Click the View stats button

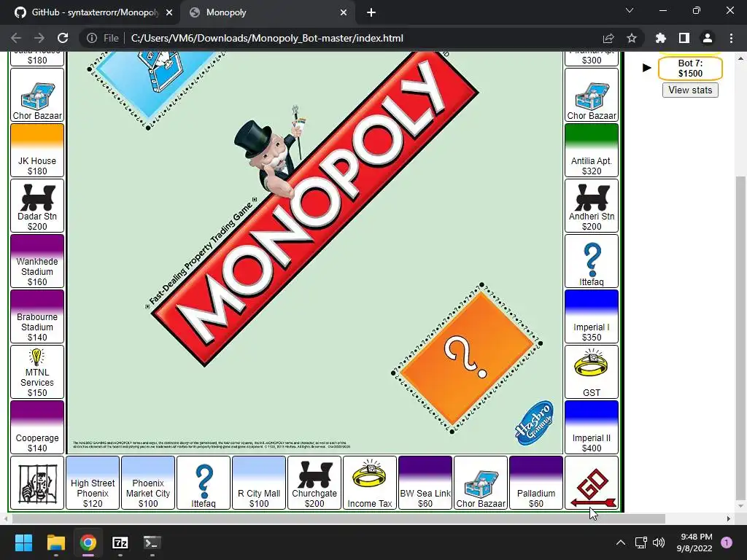point(690,90)
